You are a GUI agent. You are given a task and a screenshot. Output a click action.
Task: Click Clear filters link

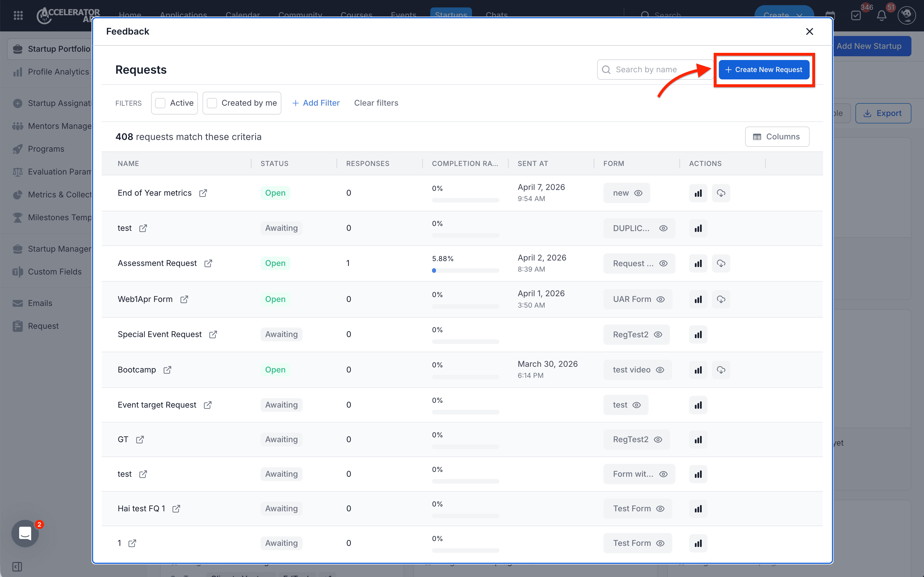click(376, 103)
